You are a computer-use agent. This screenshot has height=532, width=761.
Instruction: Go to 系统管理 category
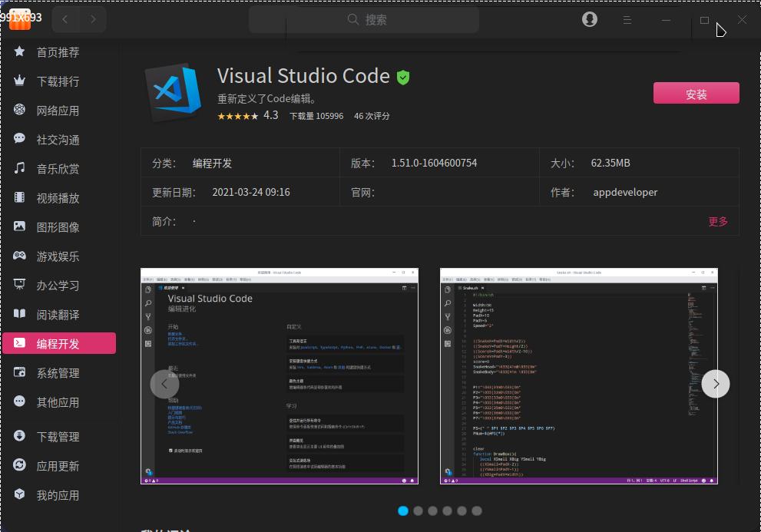(x=58, y=373)
